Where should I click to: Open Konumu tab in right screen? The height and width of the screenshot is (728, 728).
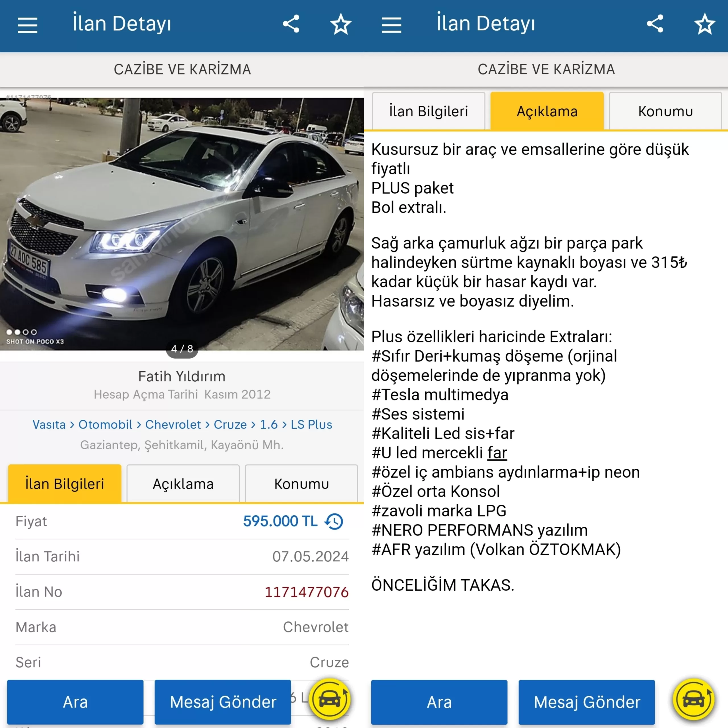665,111
